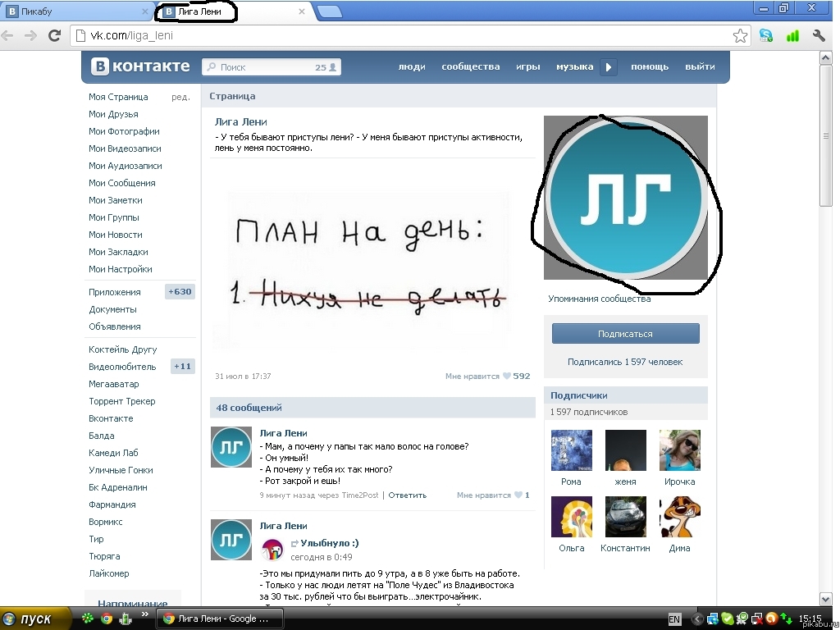Click the green bars extension icon

792,36
